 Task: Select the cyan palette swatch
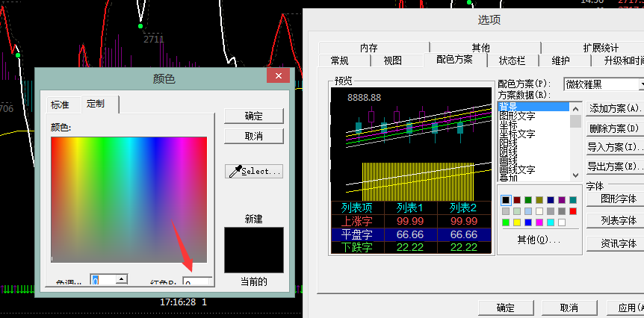(551, 222)
